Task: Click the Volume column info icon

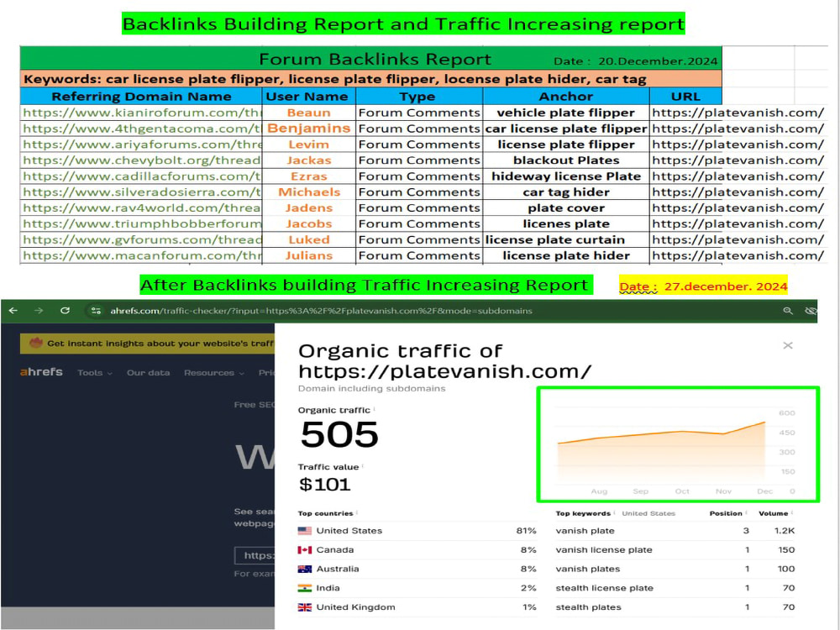Action: [x=792, y=512]
